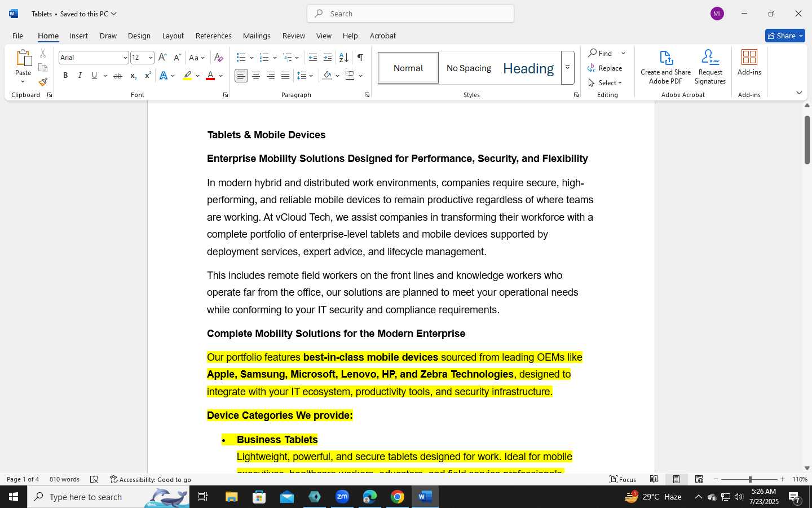Switch to Read Mode view
This screenshot has height=508, width=812.
(x=654, y=479)
